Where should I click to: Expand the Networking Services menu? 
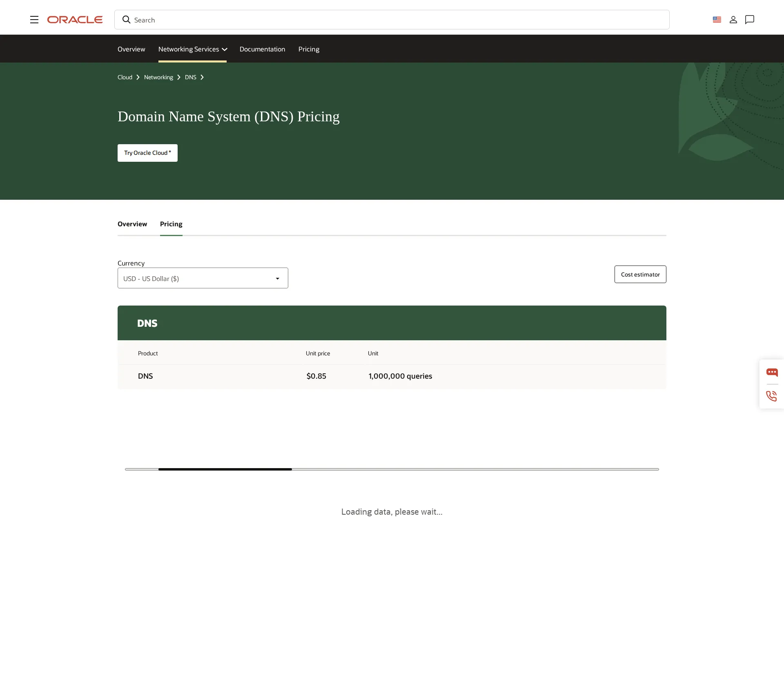[x=192, y=49]
